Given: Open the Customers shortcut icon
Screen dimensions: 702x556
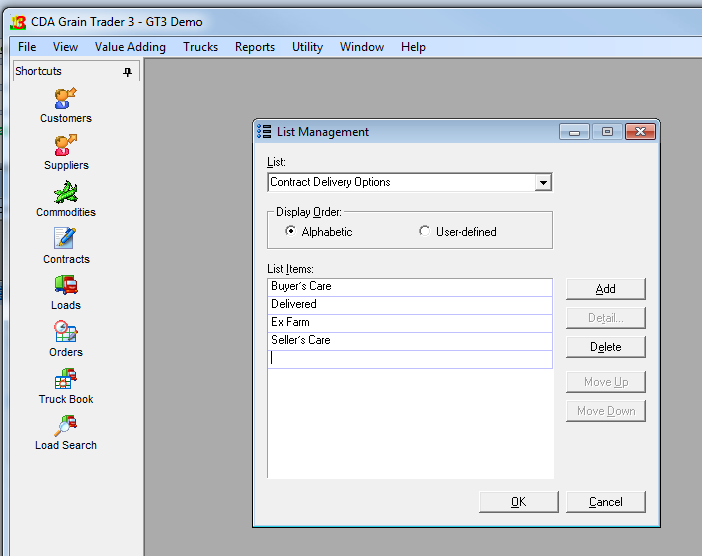Looking at the screenshot, I should pos(66,98).
